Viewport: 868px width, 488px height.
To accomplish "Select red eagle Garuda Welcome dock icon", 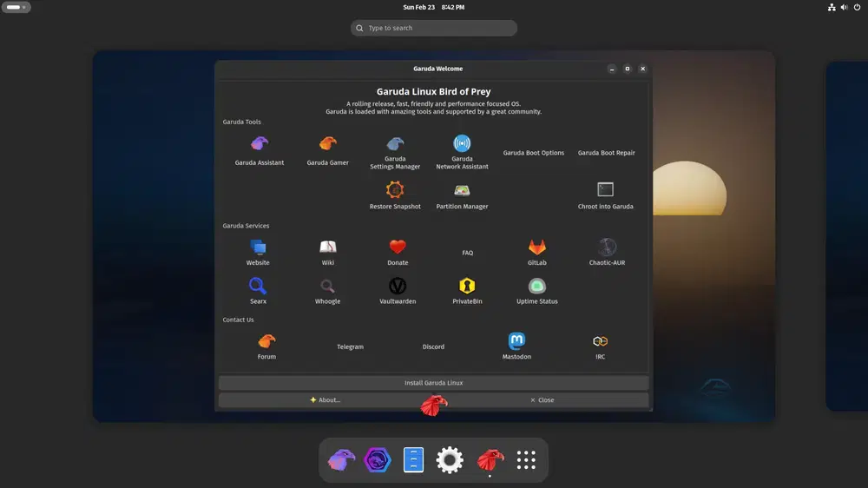I will (490, 459).
